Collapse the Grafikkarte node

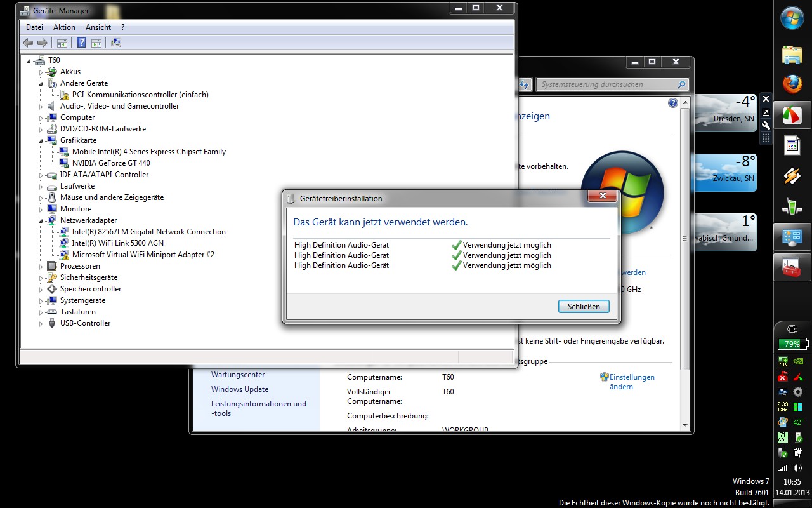41,140
